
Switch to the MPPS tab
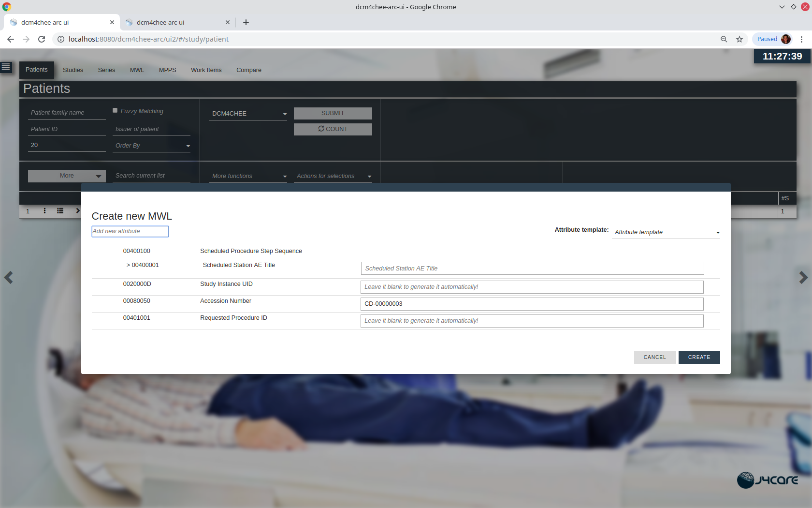pos(167,70)
